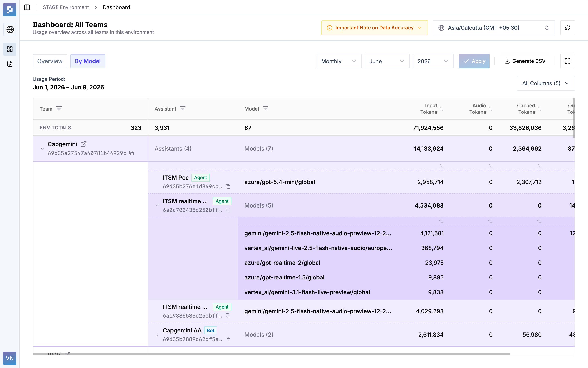588x368 pixels.
Task: Collapse ITSM realtime Models (5) row
Action: click(157, 205)
